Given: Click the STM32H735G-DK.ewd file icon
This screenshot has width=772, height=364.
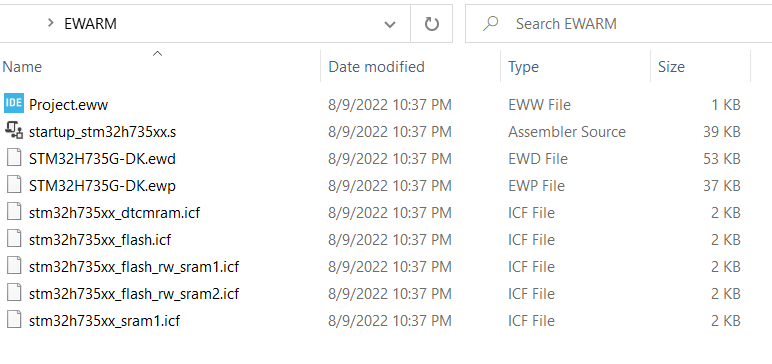Looking at the screenshot, I should [14, 158].
